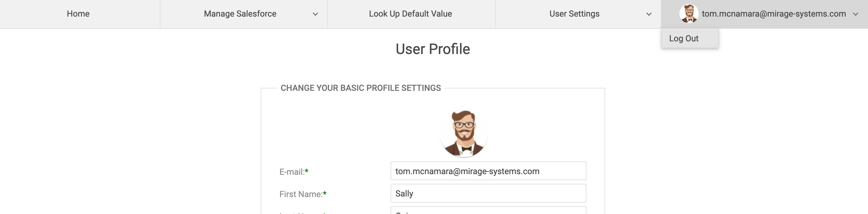This screenshot has height=214, width=868.
Task: Click the account email in the navbar
Action: coord(774,14)
